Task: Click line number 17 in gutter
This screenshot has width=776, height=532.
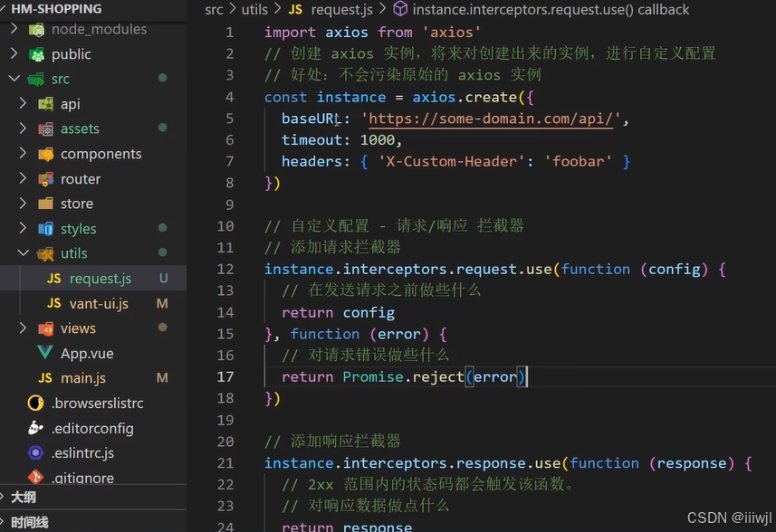Action: coord(225,376)
